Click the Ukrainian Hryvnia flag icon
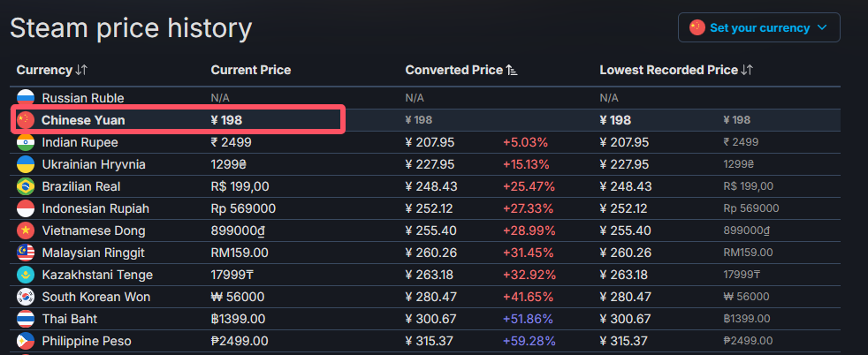 click(x=25, y=164)
